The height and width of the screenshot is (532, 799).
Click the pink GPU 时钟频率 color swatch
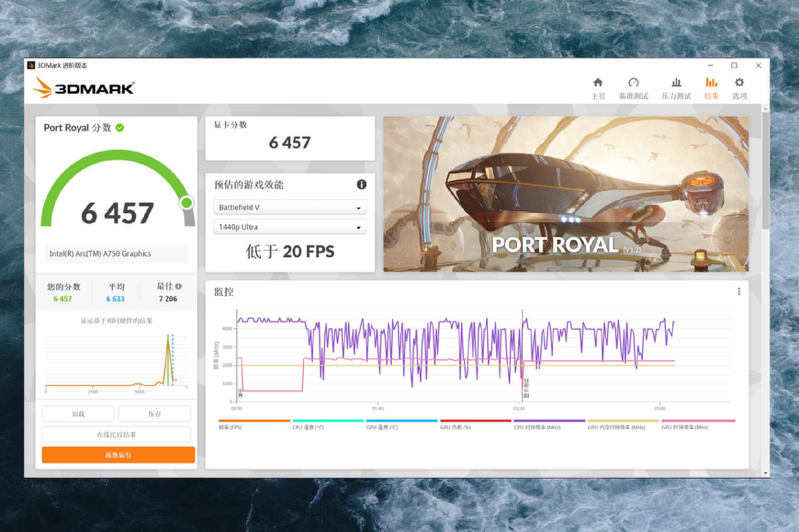(698, 421)
